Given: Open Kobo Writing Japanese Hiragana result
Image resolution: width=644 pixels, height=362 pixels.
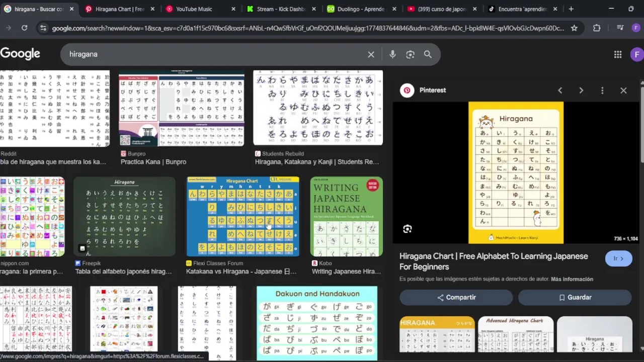Looking at the screenshot, I should [x=346, y=271].
